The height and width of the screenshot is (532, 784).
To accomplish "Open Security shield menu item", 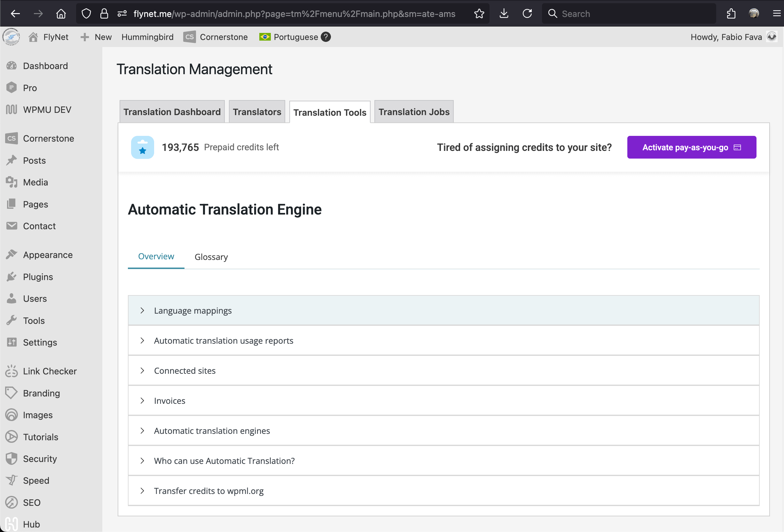I will 40,458.
